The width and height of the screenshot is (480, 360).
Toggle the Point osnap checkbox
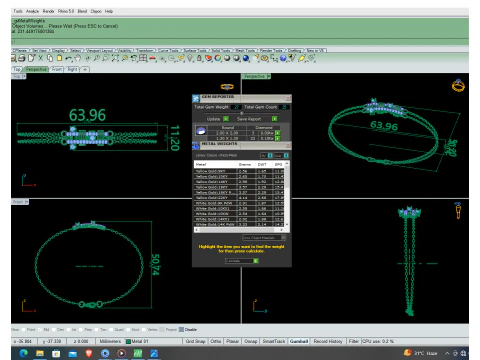(x=24, y=330)
